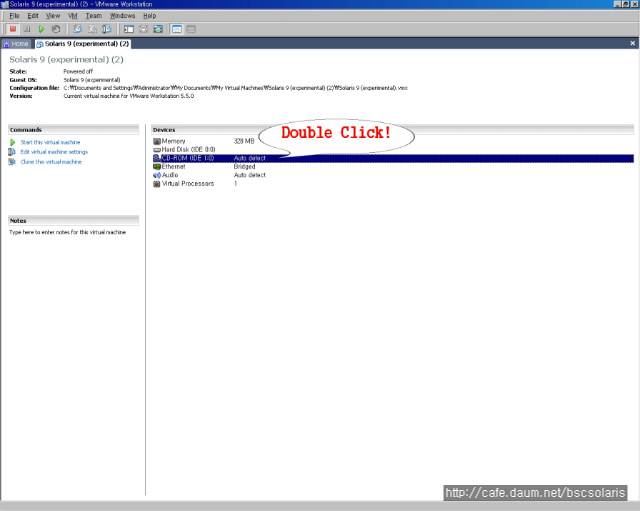
Task: Open the VM menu
Action: point(73,16)
